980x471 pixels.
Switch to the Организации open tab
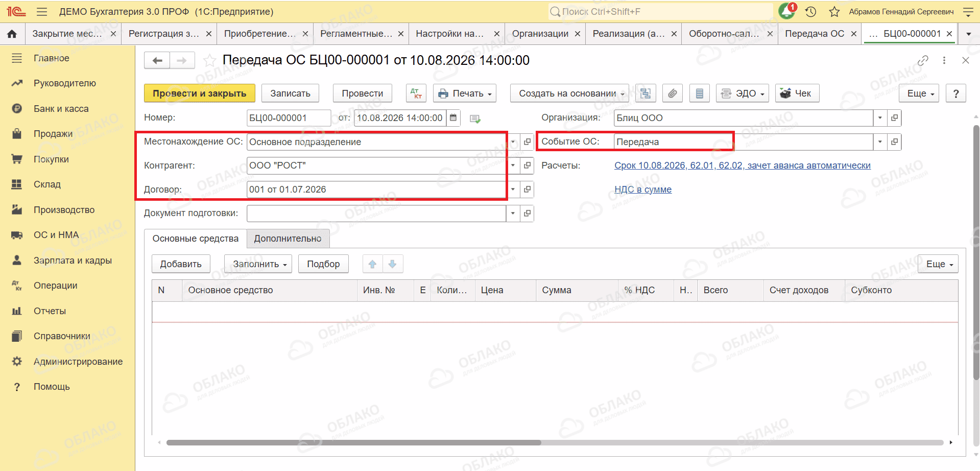click(540, 34)
